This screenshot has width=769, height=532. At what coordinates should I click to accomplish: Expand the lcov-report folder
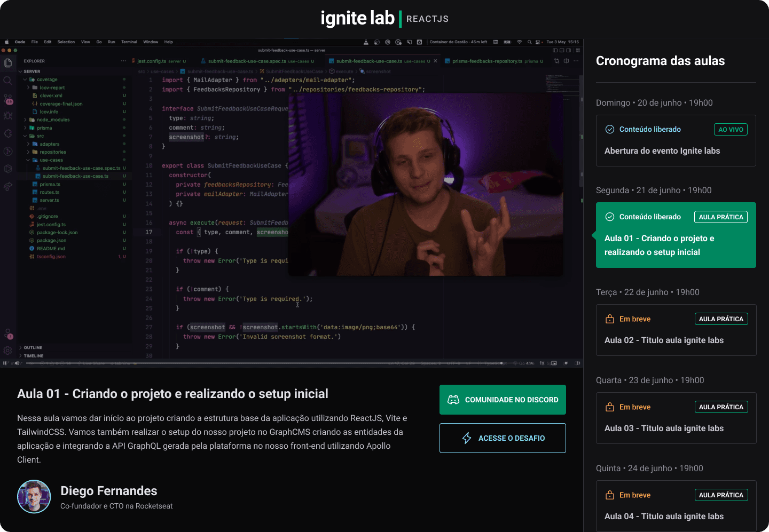tap(28, 88)
